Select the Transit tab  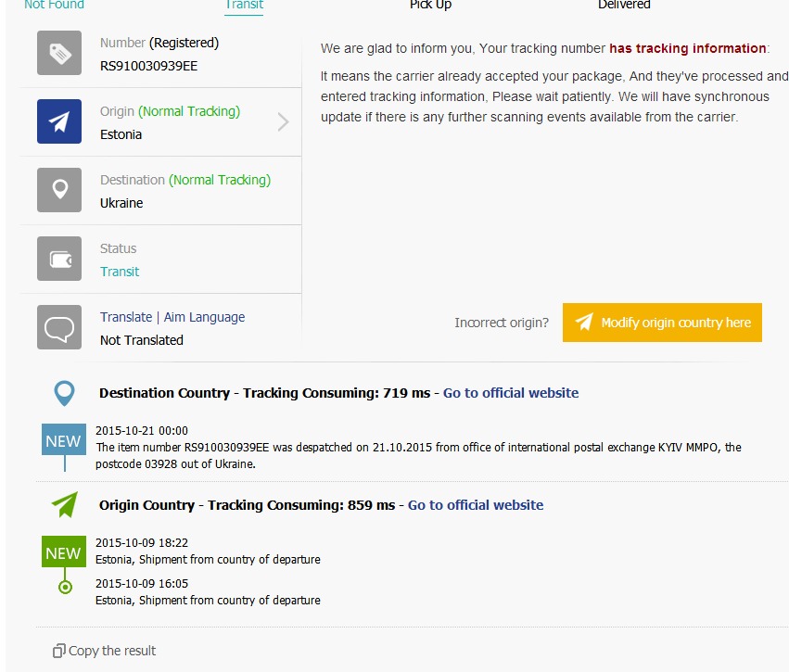point(244,5)
